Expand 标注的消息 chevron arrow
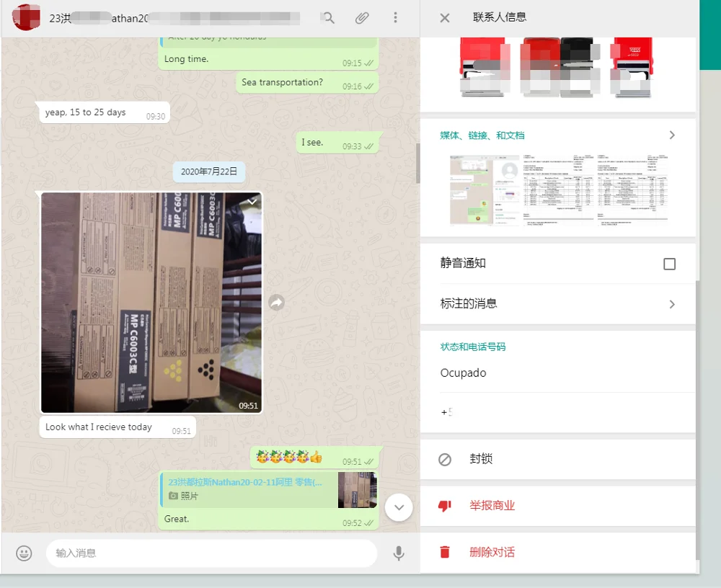 point(672,304)
